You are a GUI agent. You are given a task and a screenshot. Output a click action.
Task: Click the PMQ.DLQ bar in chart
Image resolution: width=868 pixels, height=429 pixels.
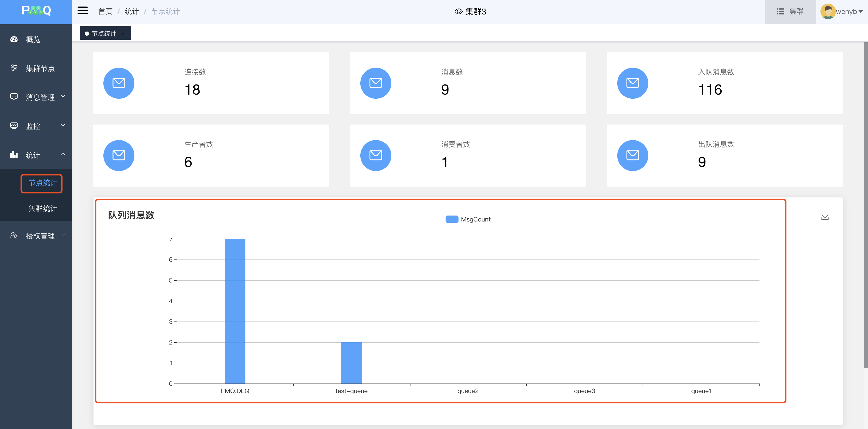click(235, 311)
